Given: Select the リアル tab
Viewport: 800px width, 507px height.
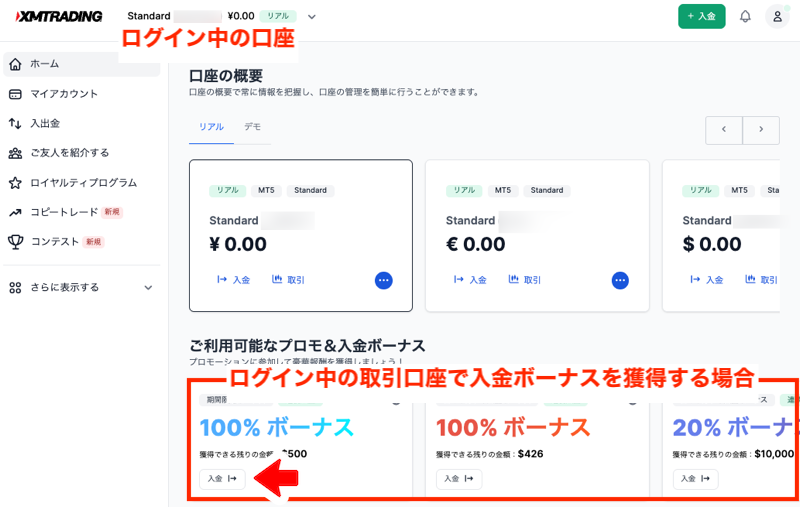Looking at the screenshot, I should 211,126.
